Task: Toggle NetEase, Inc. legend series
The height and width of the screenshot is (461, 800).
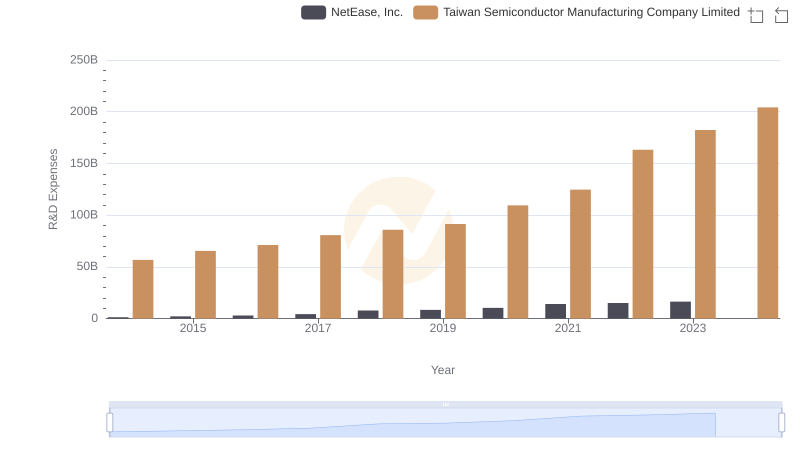Action: tap(352, 12)
